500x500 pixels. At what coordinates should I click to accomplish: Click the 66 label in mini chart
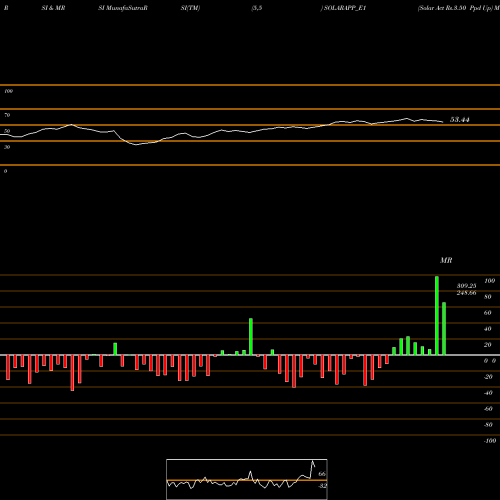[322, 474]
